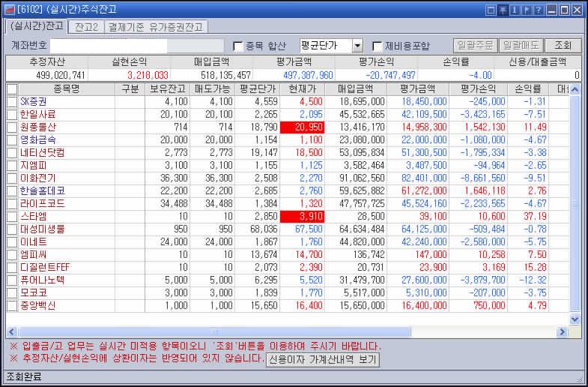Click the scroll-down arrow of the table
The height and width of the screenshot is (387, 588).
pyautogui.click(x=575, y=319)
